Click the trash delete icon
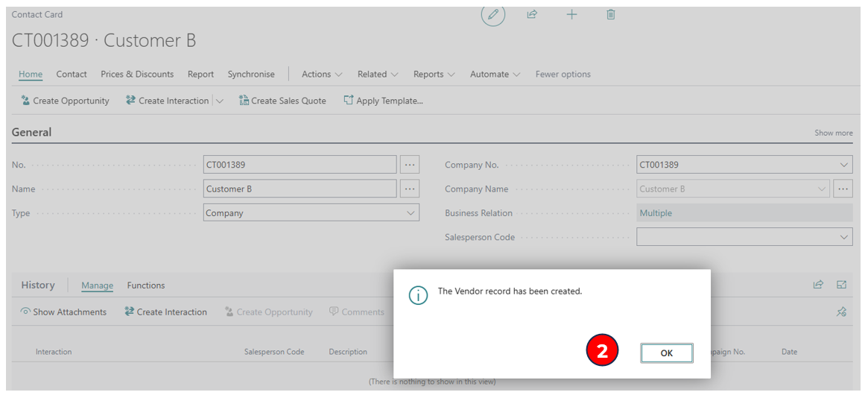 tap(611, 15)
